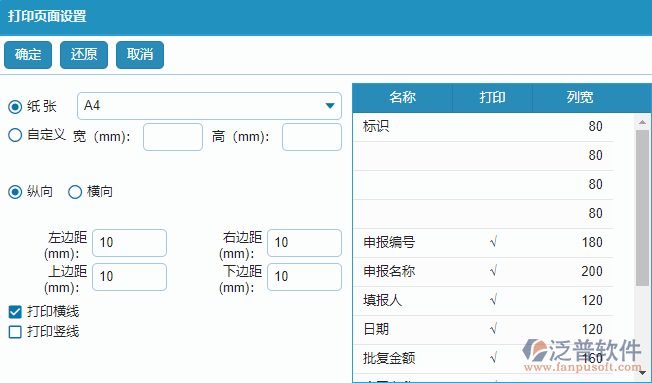Focus the 宽 (mm) width input field
The image size is (652, 383).
173,137
